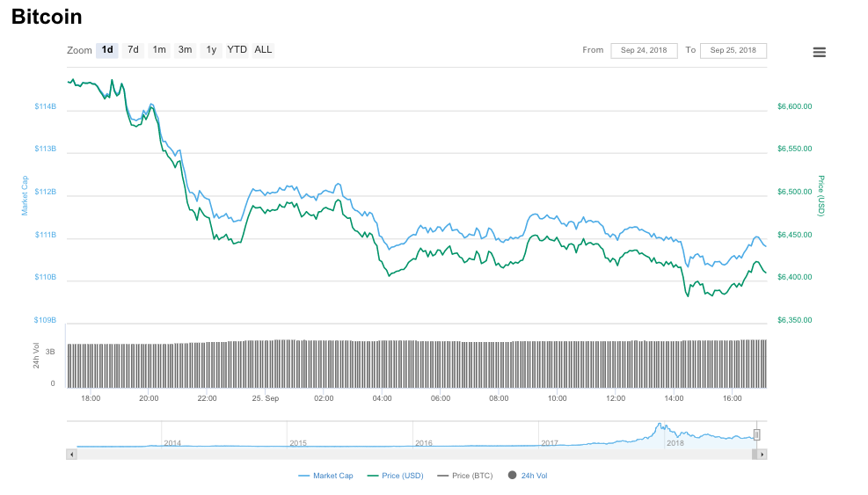Click the vertical Price (USD) axis title
The width and height of the screenshot is (868, 495).
tap(821, 195)
